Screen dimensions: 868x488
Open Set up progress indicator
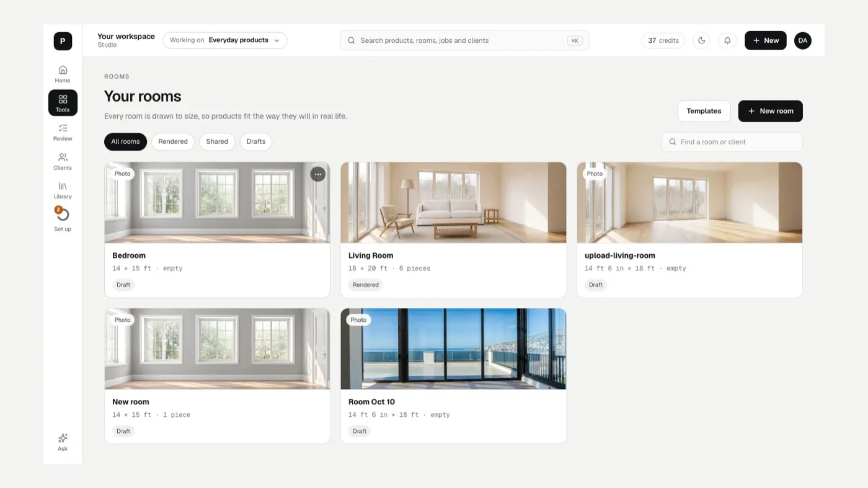click(x=63, y=220)
